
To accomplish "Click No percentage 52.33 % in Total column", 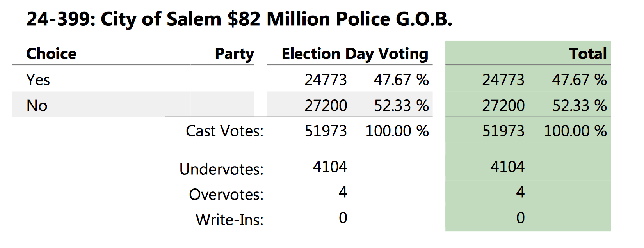I will 579,105.
